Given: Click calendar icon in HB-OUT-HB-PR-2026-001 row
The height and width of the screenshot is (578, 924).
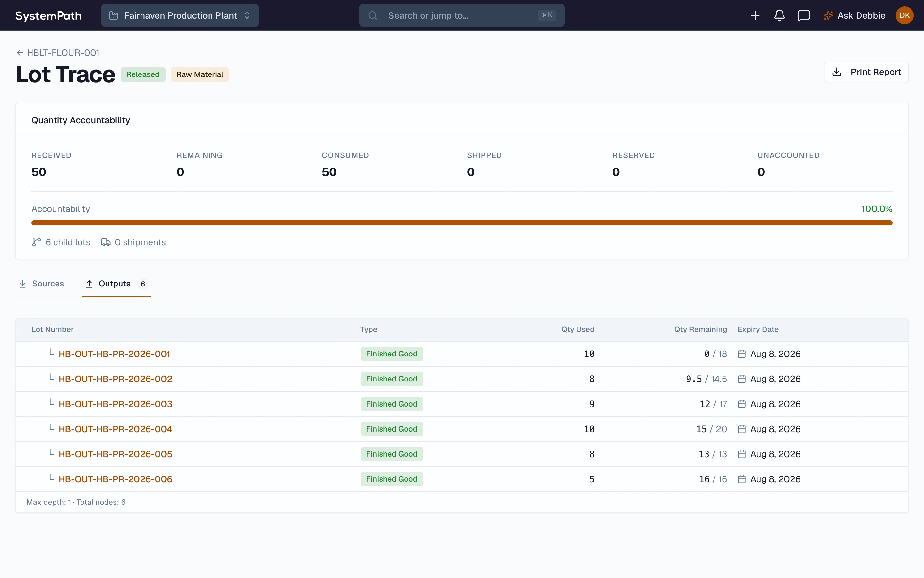Looking at the screenshot, I should pos(741,354).
